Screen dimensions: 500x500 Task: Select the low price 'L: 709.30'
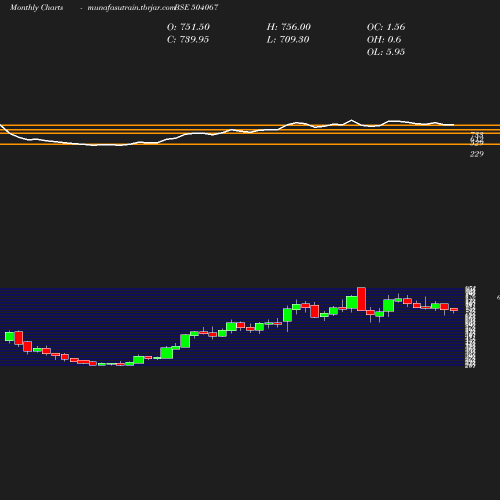(288, 39)
